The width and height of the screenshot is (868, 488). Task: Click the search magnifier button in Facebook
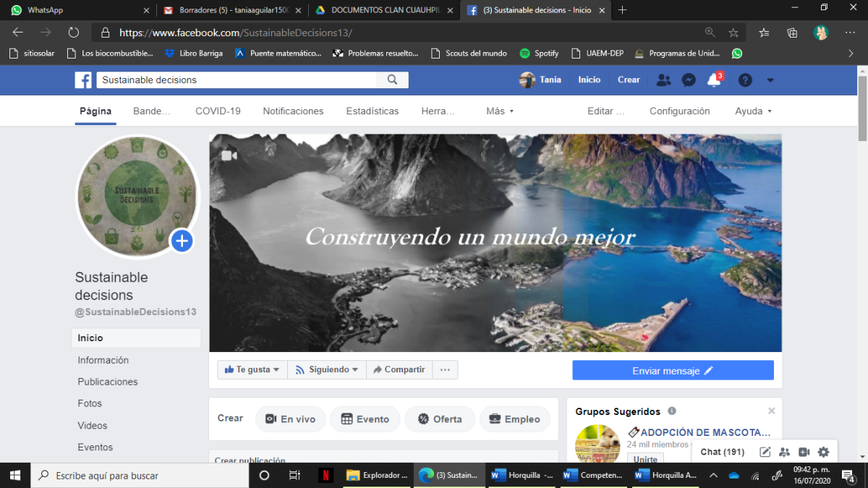[393, 80]
